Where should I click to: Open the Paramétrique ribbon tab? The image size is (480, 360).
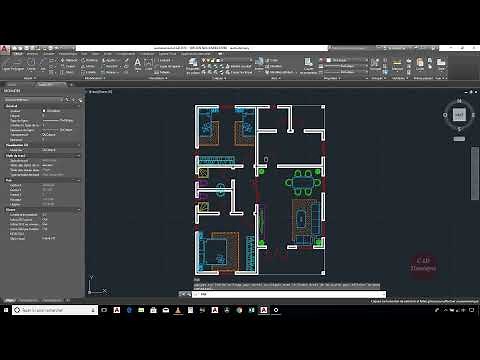point(68,54)
